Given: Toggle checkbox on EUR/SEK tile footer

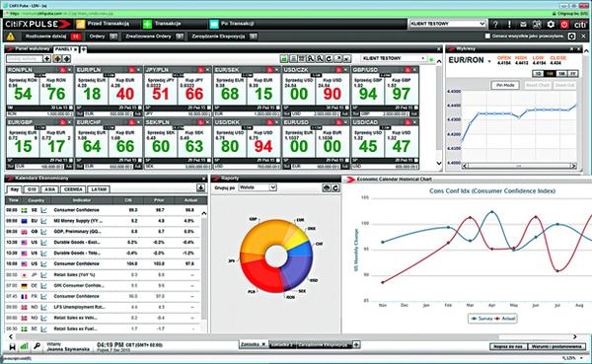Looking at the screenshot, I should 278,108.
